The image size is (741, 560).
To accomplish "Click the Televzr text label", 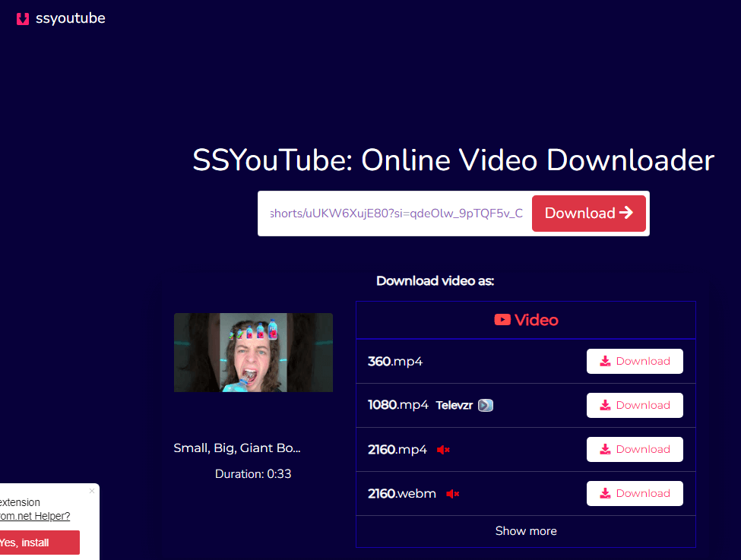I will (x=454, y=406).
